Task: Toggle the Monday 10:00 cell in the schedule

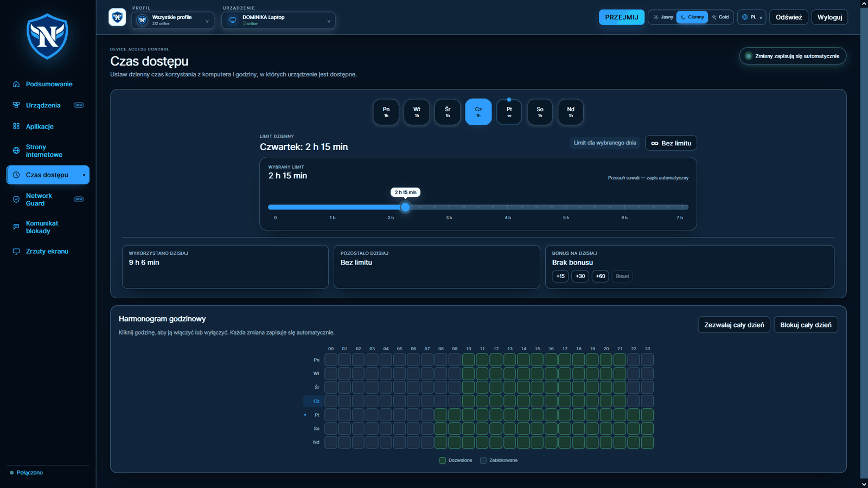Action: (x=468, y=359)
